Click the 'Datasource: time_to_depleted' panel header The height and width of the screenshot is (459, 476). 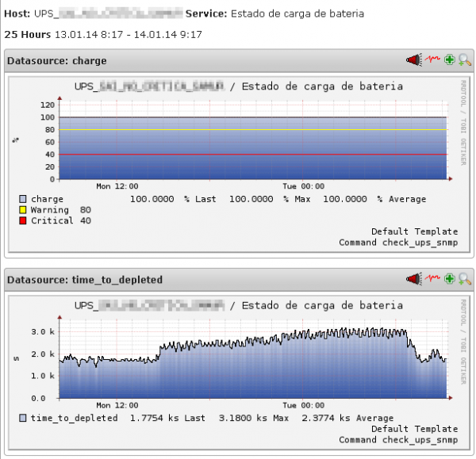85,280
